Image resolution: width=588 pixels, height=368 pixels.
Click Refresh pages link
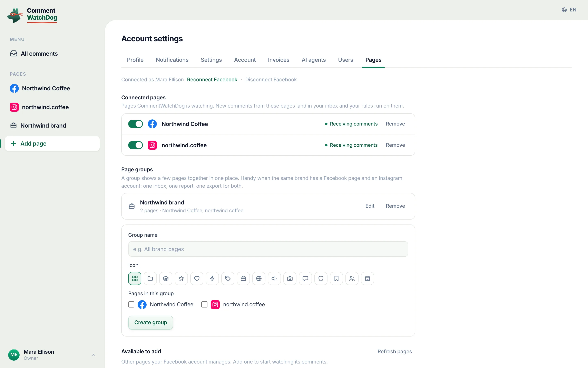[395, 351]
